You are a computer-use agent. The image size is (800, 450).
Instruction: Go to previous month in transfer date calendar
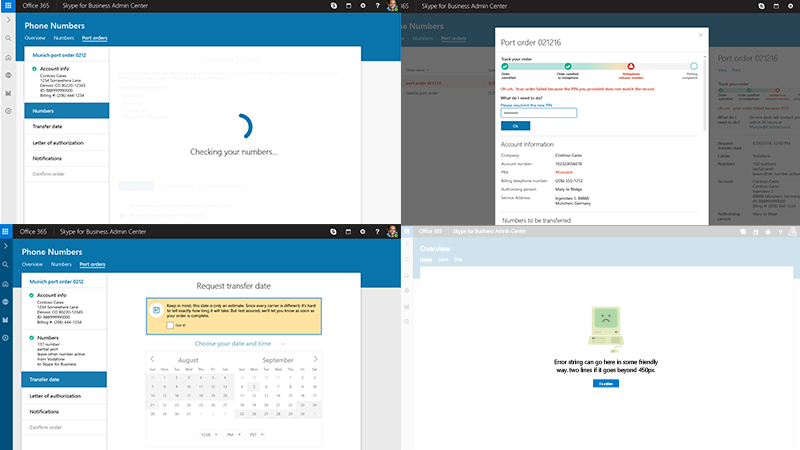click(152, 359)
